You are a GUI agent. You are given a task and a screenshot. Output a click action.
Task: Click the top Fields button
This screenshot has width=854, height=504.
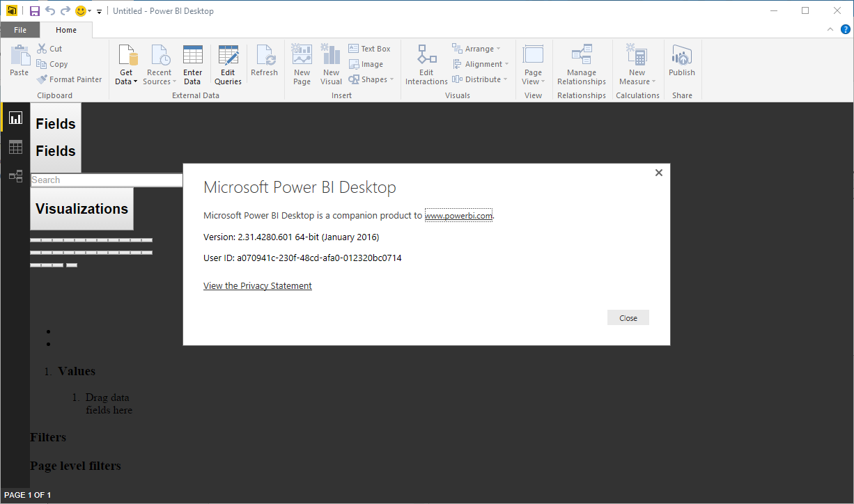pyautogui.click(x=56, y=124)
